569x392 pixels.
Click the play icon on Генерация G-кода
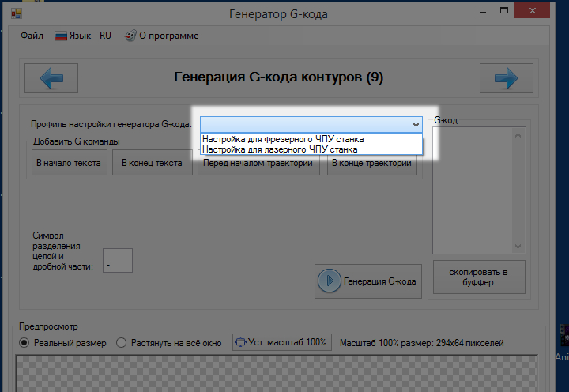329,281
